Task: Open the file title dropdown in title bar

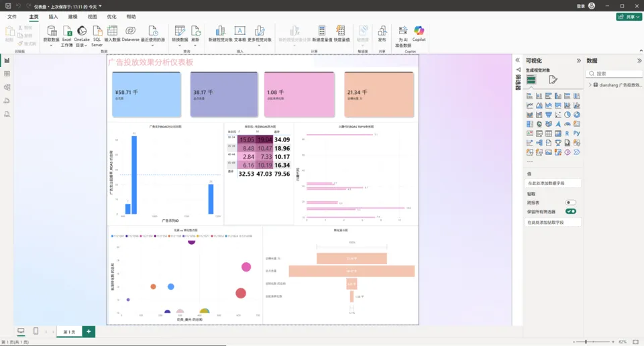Action: [x=100, y=6]
